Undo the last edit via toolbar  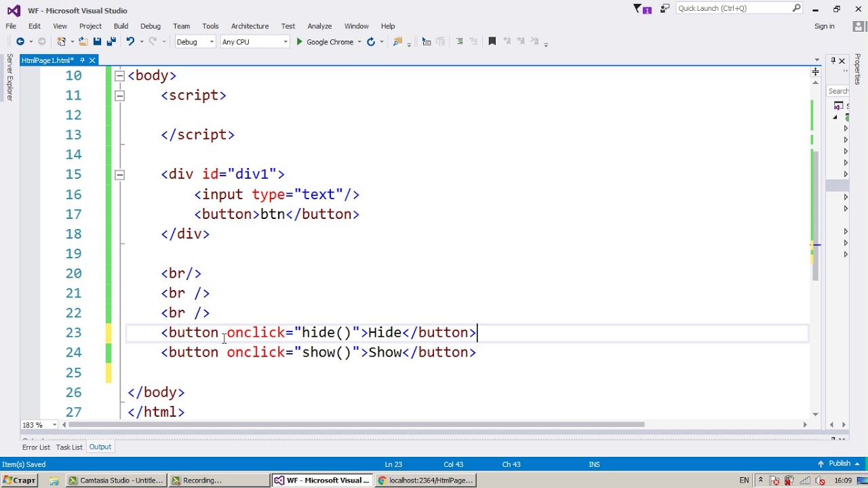tap(130, 42)
